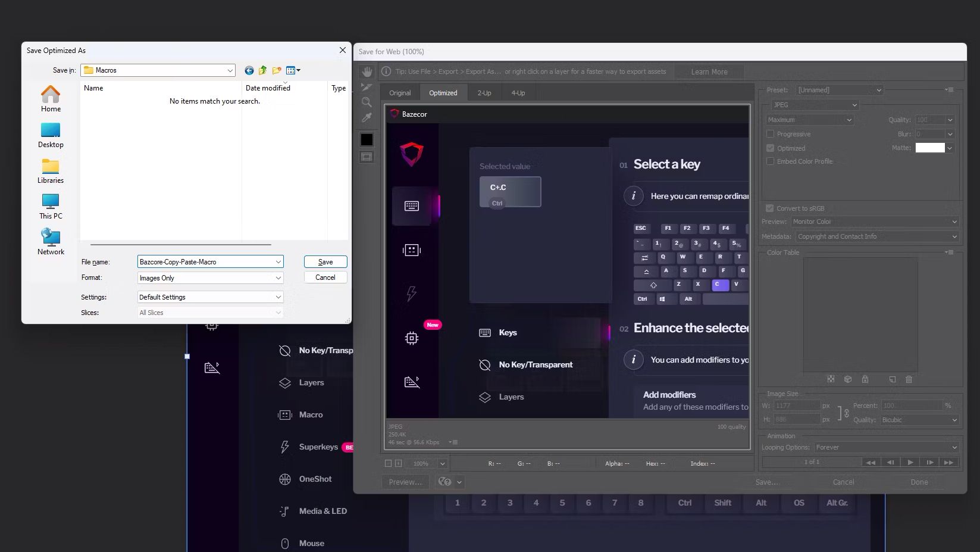Disable the Optimized checkbox
Screen dimensions: 980x552
click(770, 148)
